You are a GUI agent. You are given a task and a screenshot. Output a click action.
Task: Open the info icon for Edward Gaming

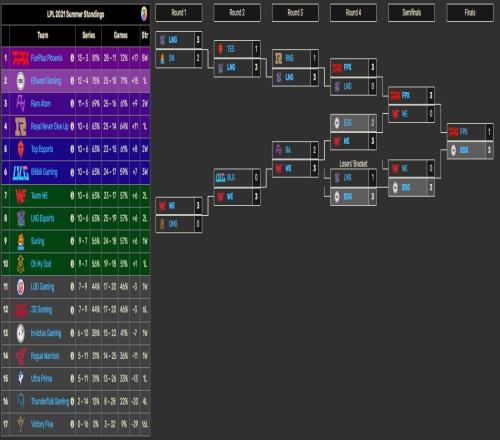[72, 81]
